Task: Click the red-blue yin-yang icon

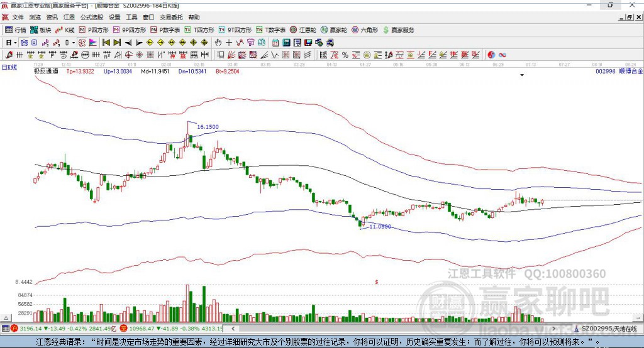Action: point(491,55)
